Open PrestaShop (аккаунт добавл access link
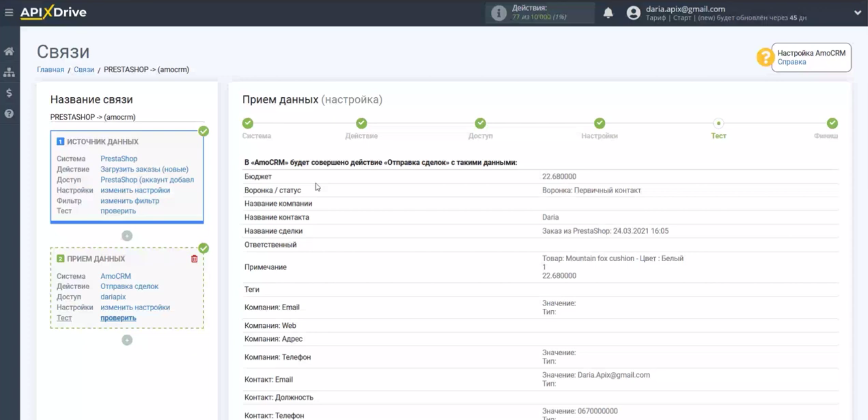The width and height of the screenshot is (868, 420). (x=147, y=180)
